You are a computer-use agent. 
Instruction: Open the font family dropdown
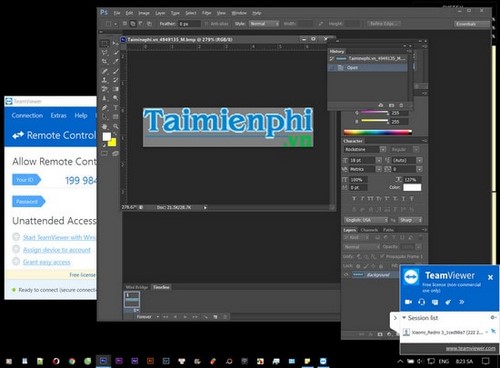[x=383, y=149]
